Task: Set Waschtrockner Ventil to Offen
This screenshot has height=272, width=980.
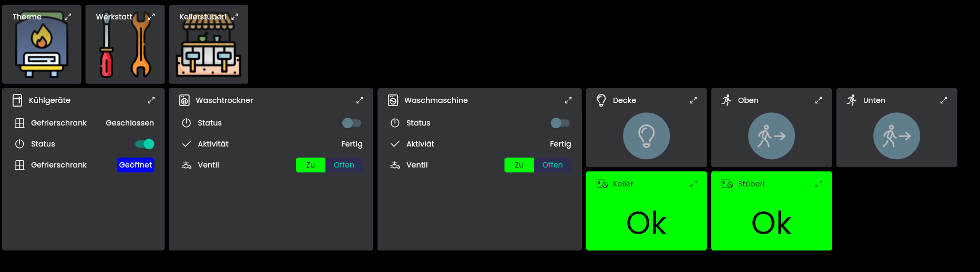Action: click(x=344, y=165)
